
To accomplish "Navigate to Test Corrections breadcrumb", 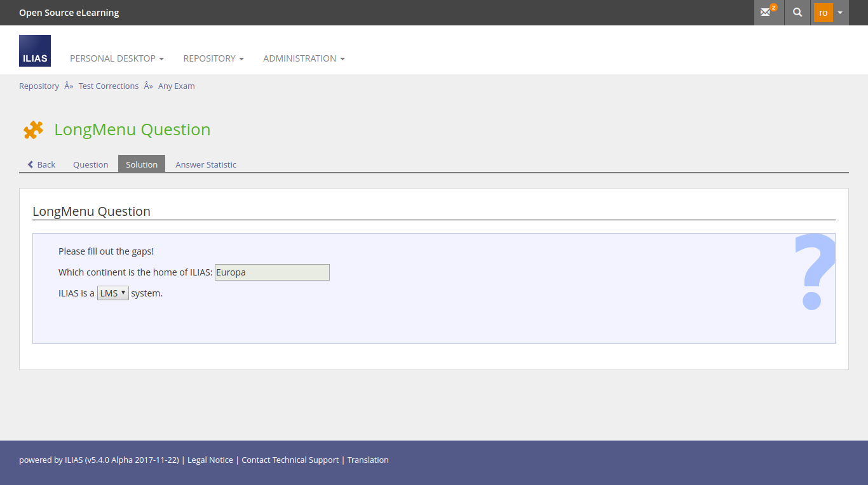I will pyautogui.click(x=109, y=86).
